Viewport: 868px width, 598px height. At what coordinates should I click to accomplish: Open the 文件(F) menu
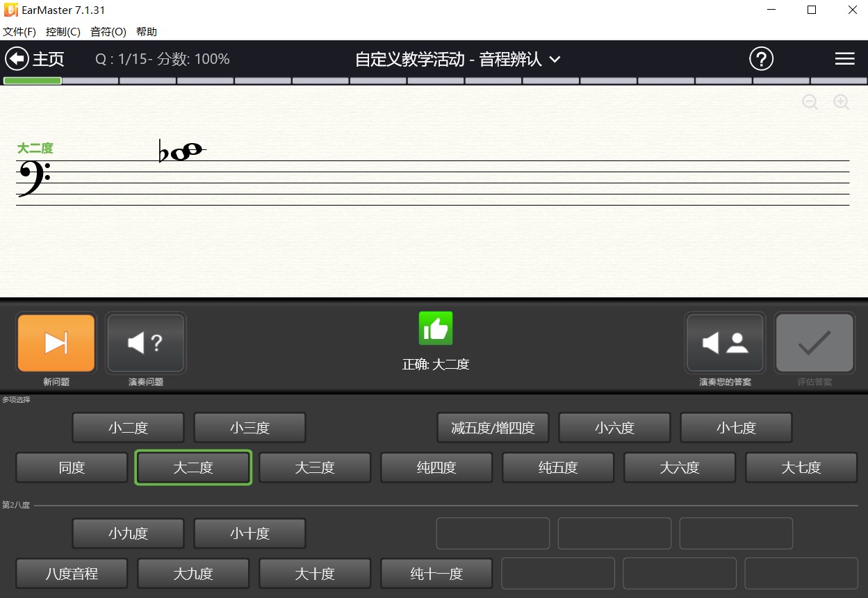(x=19, y=31)
